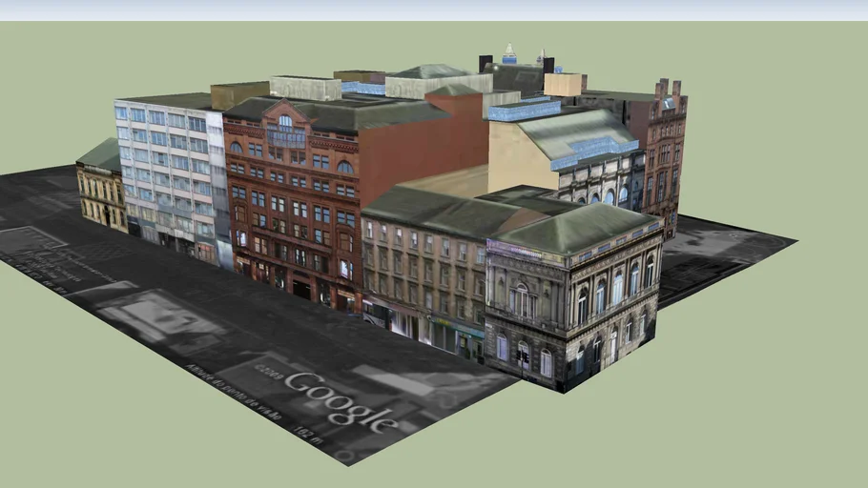Image resolution: width=868 pixels, height=488 pixels.
Task: Select the small yellow building at far left
Action: pyautogui.click(x=101, y=195)
